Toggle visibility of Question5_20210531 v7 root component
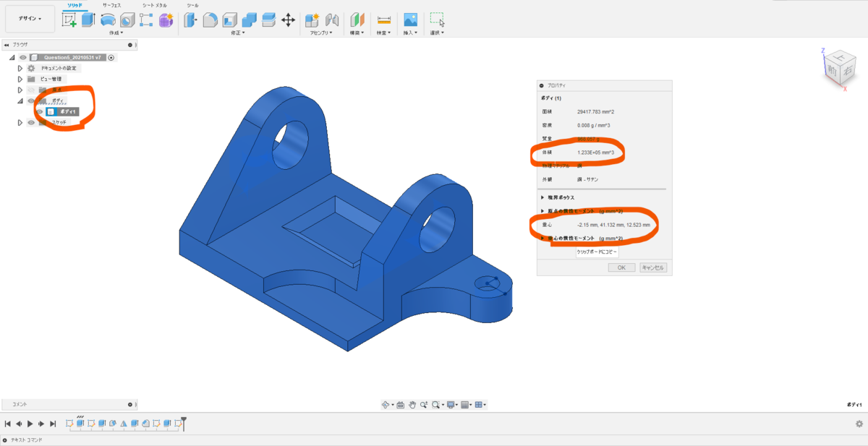The height and width of the screenshot is (446, 868). (x=23, y=57)
